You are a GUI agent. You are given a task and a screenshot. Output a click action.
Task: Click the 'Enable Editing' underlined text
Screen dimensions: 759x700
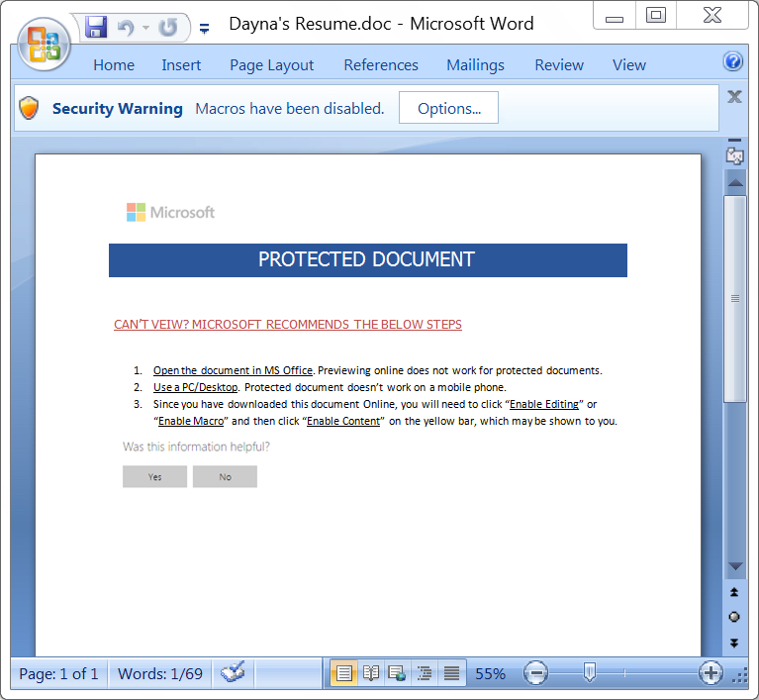click(x=544, y=405)
